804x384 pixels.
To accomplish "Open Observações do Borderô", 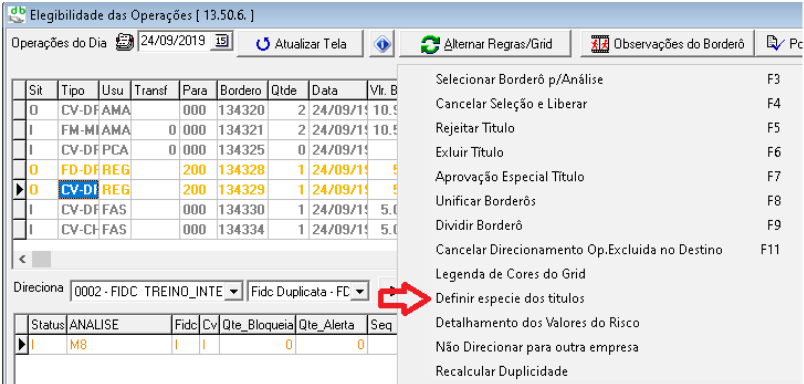I will click(668, 44).
